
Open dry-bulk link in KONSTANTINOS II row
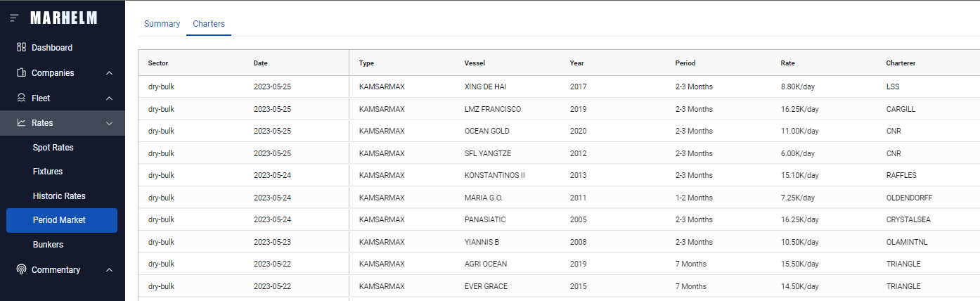coord(161,176)
